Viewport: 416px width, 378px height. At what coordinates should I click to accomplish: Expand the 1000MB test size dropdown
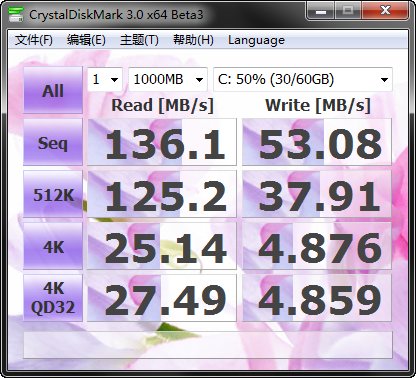[168, 79]
